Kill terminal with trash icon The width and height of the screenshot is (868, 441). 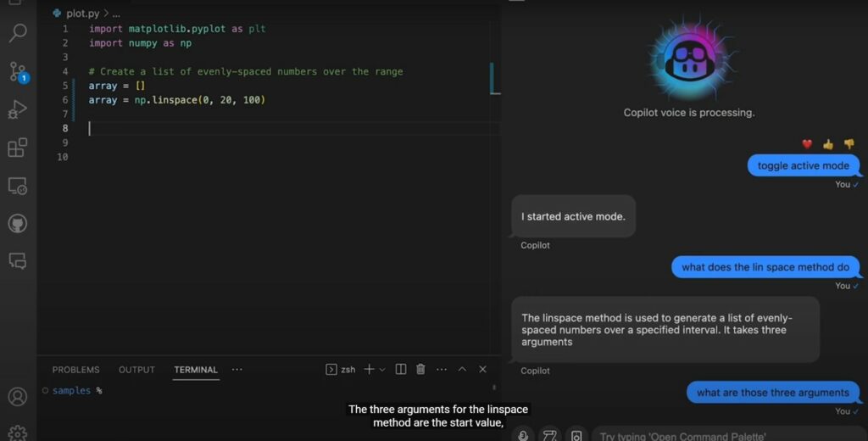[420, 370]
